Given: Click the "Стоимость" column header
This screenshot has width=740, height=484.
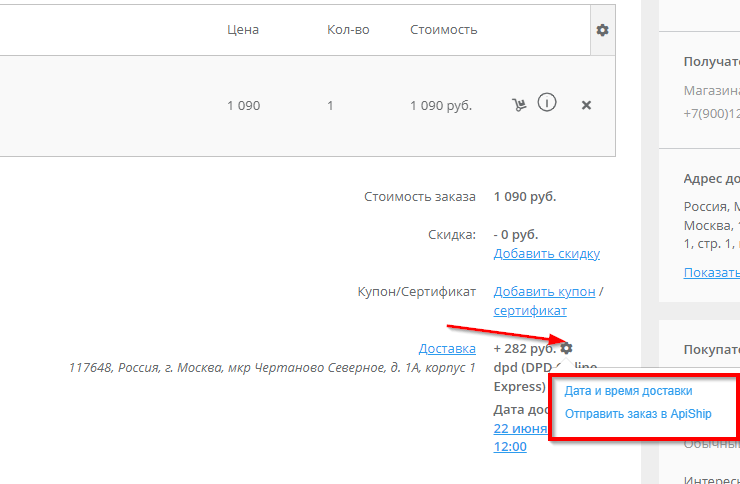Looking at the screenshot, I should click(443, 30).
